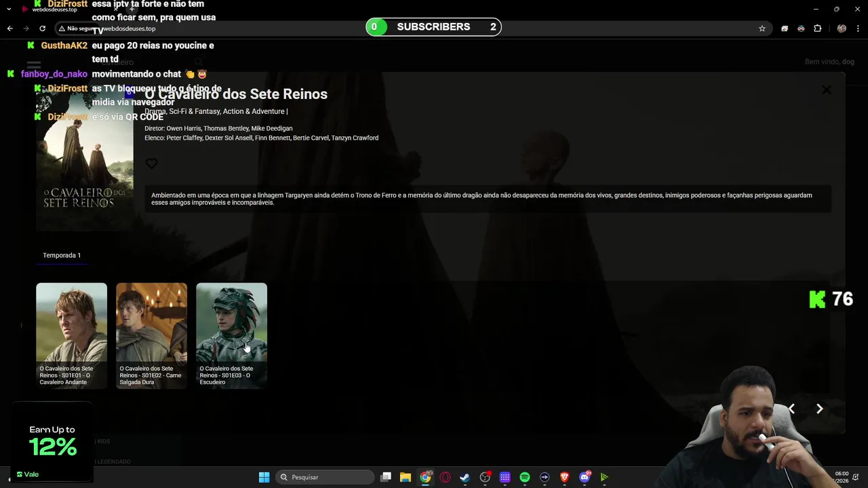Click the media control icon in toolbar
This screenshot has width=868, height=488.
(785, 28)
